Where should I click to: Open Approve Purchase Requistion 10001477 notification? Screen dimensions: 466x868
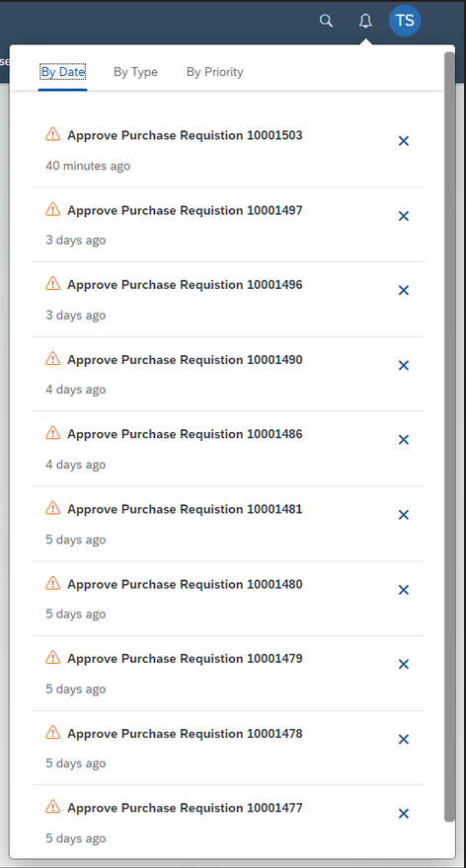tap(228, 822)
